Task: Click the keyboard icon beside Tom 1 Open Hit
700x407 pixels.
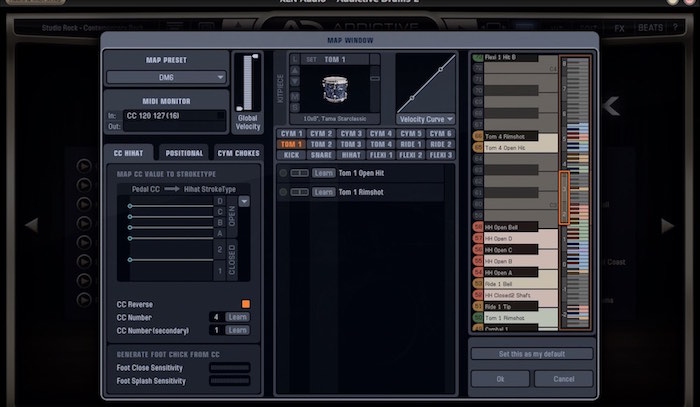Action: pos(299,173)
